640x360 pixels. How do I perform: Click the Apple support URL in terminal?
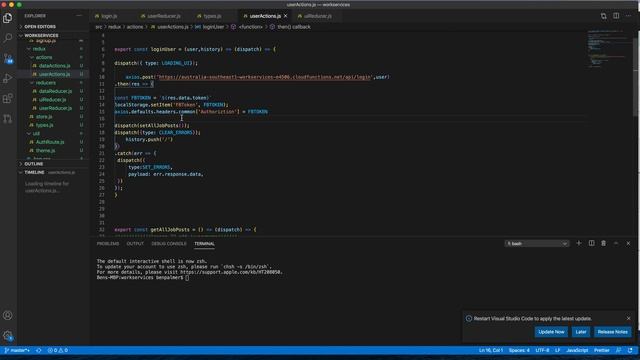pos(230,272)
